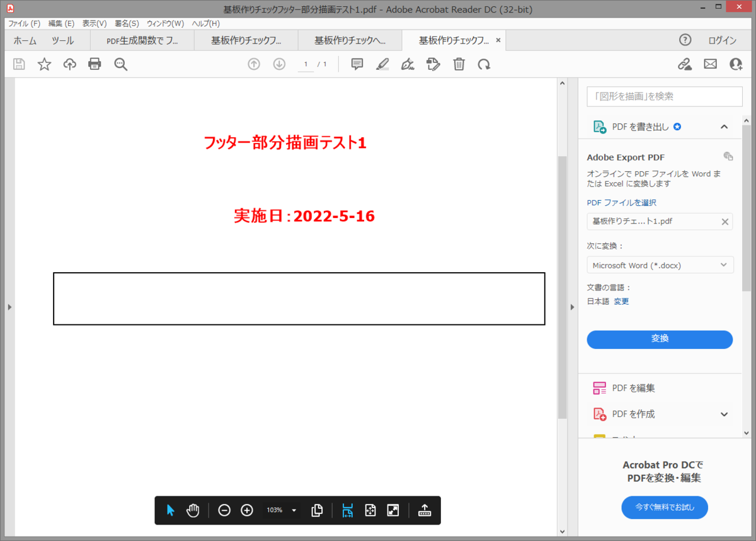Share a link to this file
The image size is (756, 541).
pyautogui.click(x=685, y=64)
